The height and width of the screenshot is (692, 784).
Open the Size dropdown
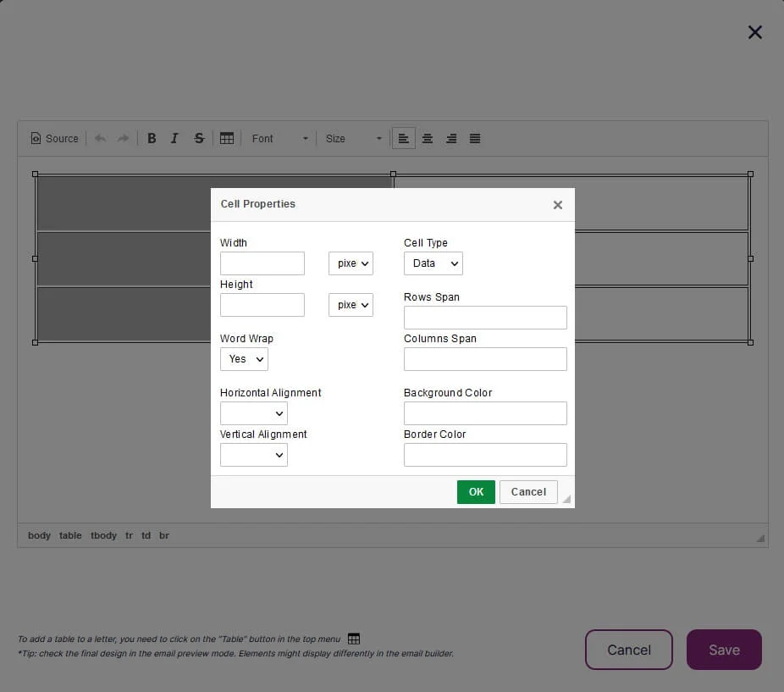(x=354, y=139)
